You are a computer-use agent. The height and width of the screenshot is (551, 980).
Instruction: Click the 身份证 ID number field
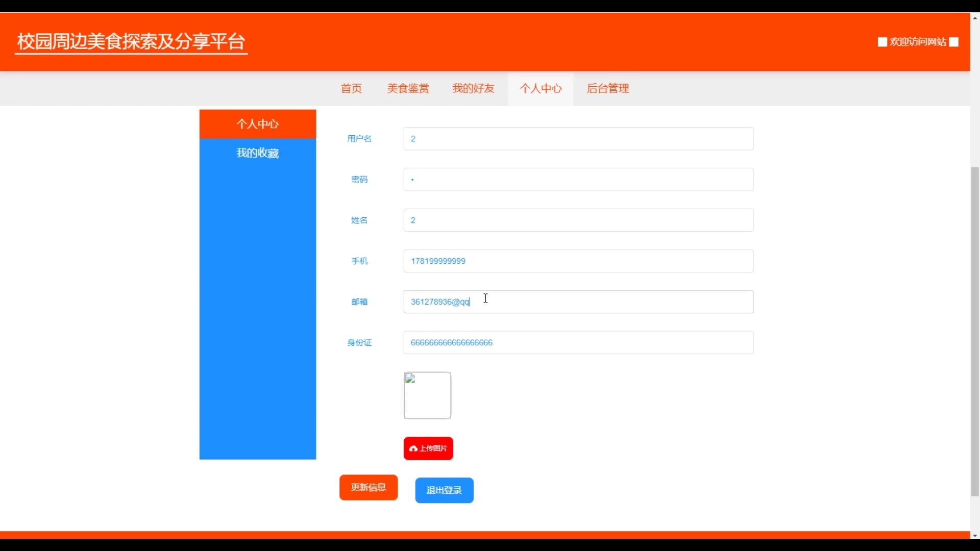coord(578,342)
